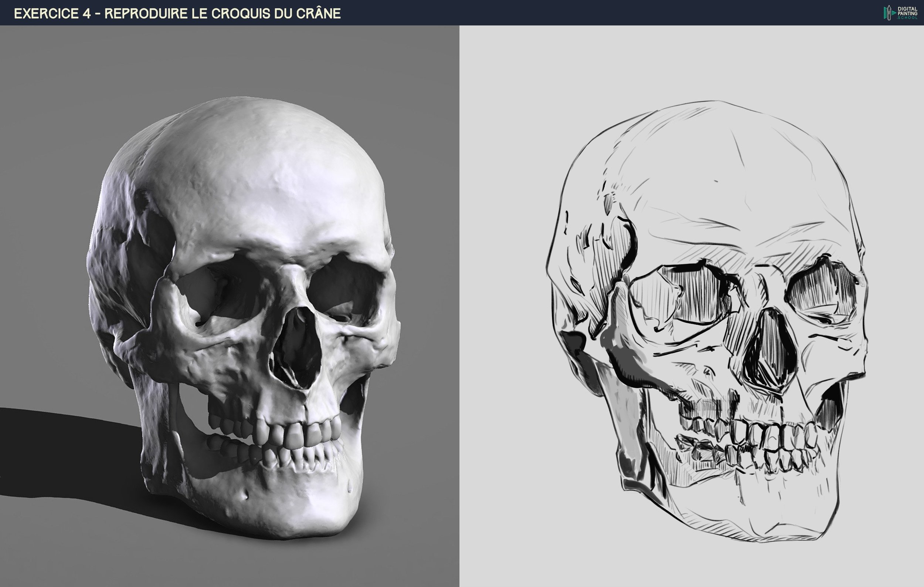The width and height of the screenshot is (924, 587).
Task: Click the 'DIGITAL PAINTING' logo text
Action: click(x=908, y=11)
